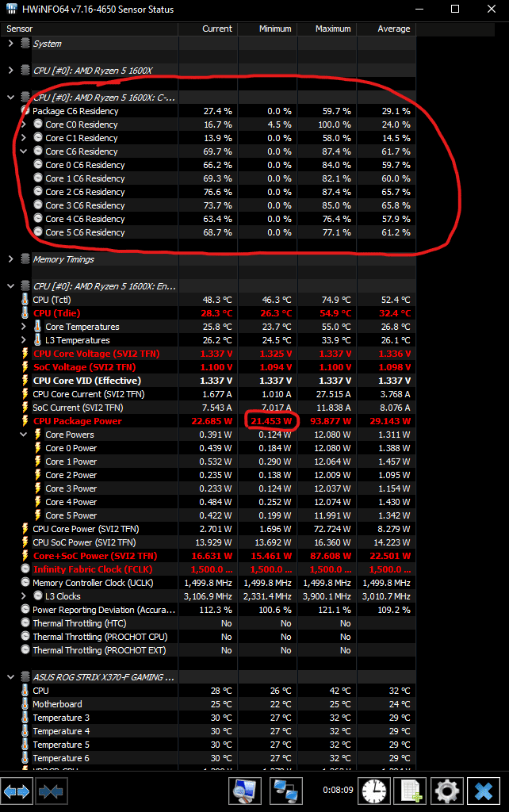Collapse the Ryzen 5 1600X C-state group

pyautogui.click(x=10, y=97)
